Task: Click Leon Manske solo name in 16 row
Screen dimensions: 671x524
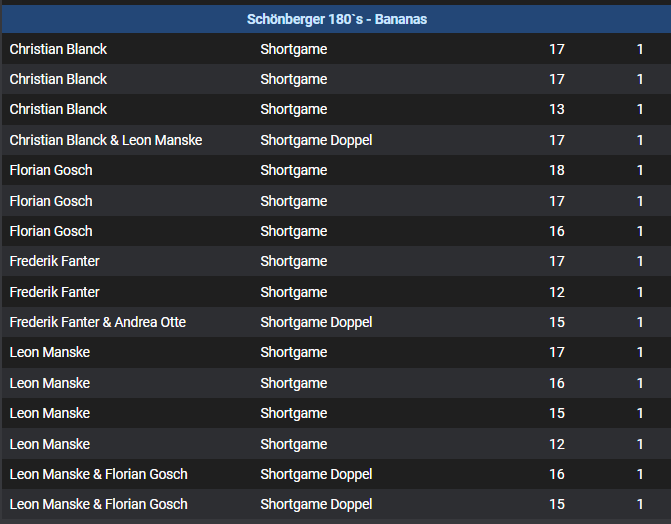Action: tap(50, 383)
